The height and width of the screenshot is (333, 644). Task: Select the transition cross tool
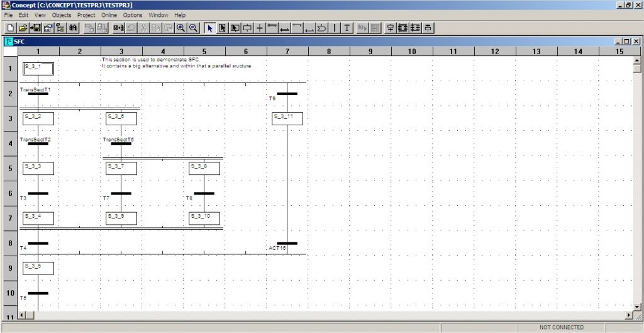coord(260,28)
